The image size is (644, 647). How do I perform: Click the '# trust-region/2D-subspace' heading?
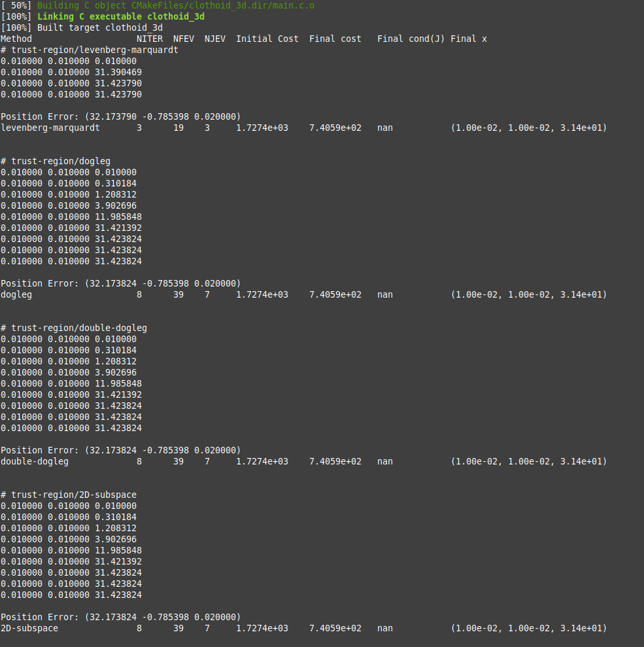[69, 495]
